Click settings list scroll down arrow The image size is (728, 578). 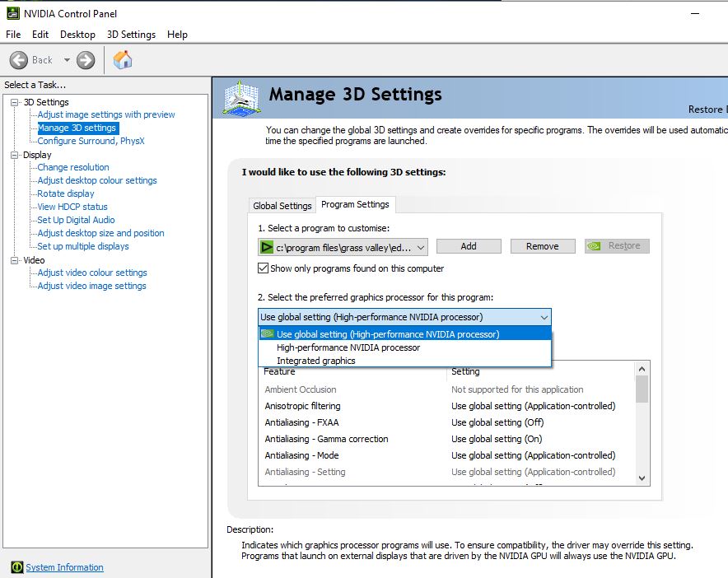pyautogui.click(x=642, y=478)
